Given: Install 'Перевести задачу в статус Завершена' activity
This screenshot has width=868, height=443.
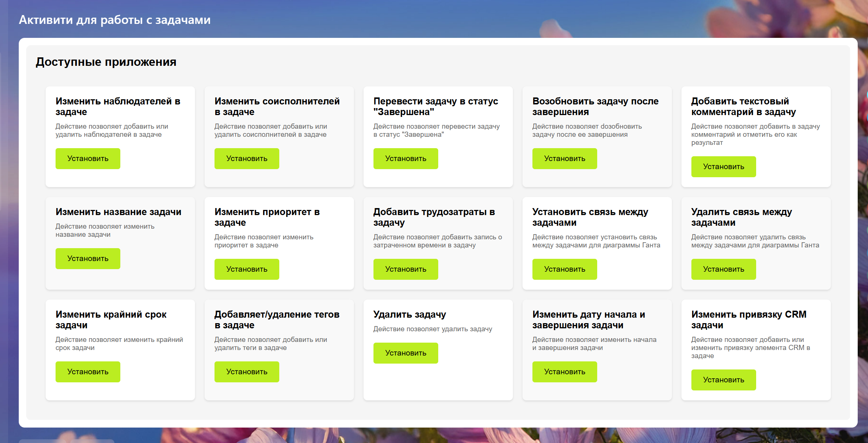Looking at the screenshot, I should (405, 158).
